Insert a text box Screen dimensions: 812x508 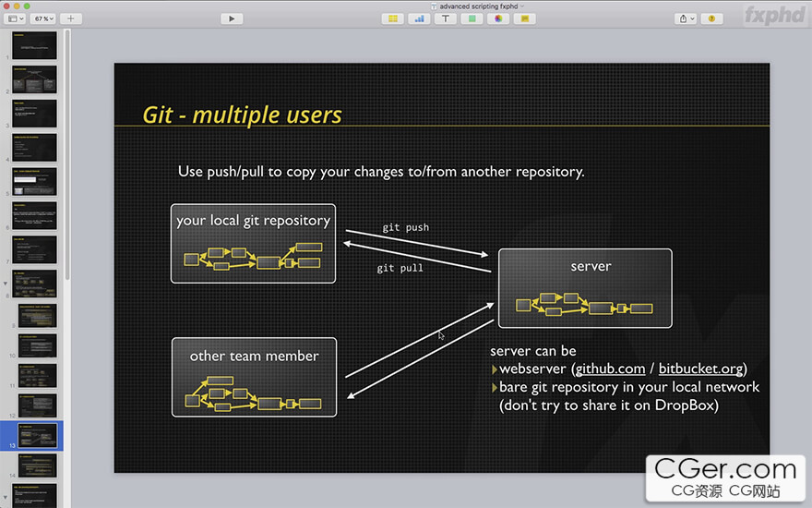(446, 18)
